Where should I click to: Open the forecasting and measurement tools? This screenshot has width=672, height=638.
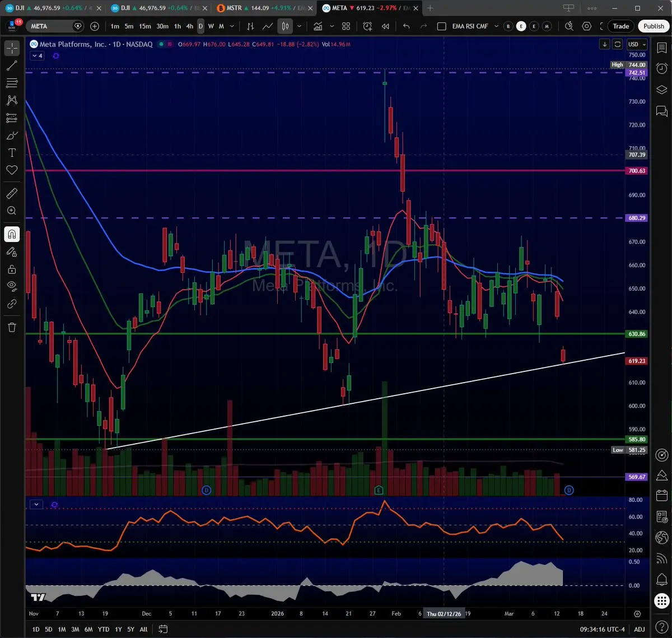(x=12, y=118)
